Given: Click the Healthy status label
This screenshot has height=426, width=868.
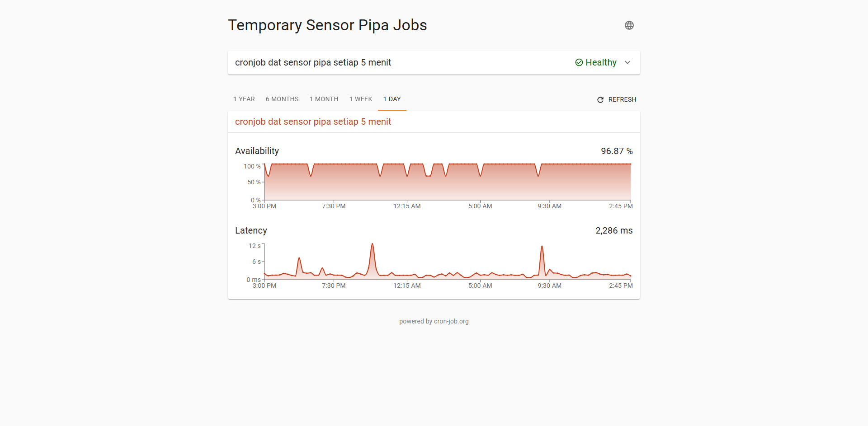Looking at the screenshot, I should [601, 62].
